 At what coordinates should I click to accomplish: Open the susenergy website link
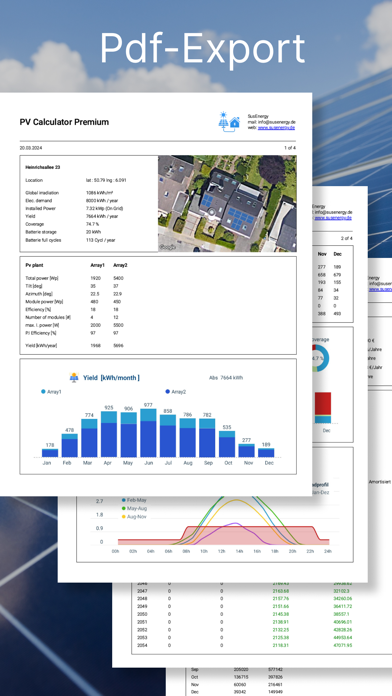click(276, 127)
